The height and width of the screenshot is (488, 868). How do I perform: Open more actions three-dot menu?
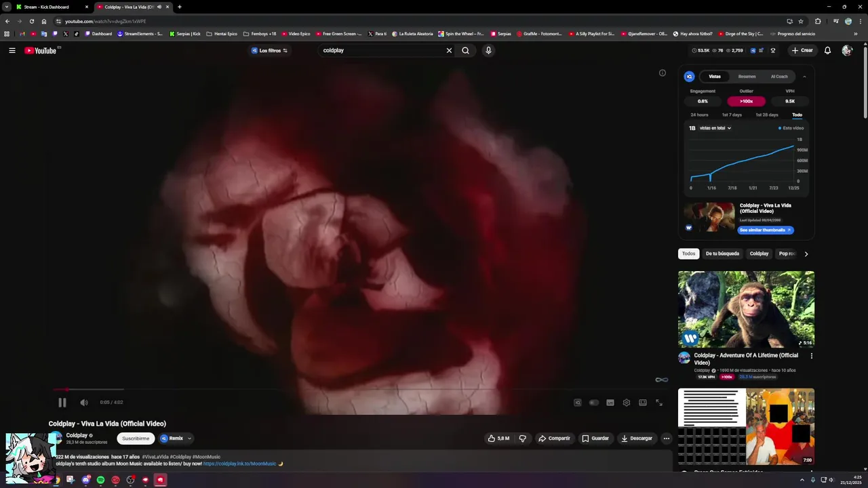click(667, 439)
